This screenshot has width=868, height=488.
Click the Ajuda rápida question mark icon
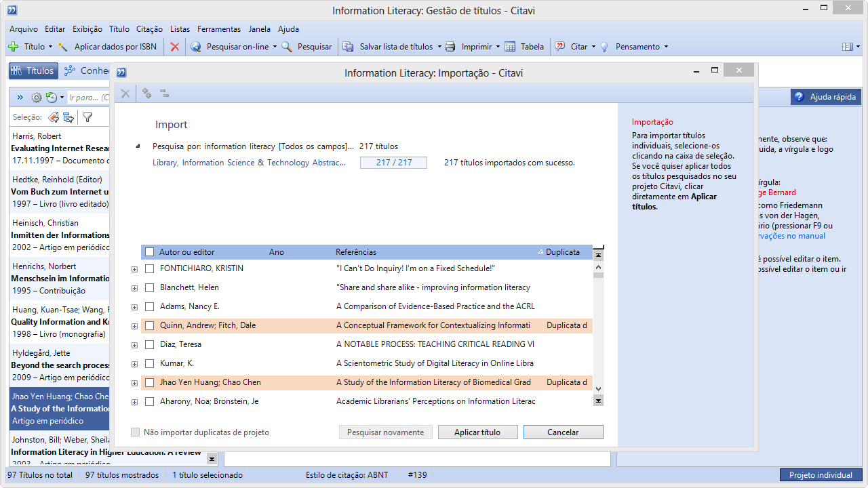pyautogui.click(x=799, y=97)
